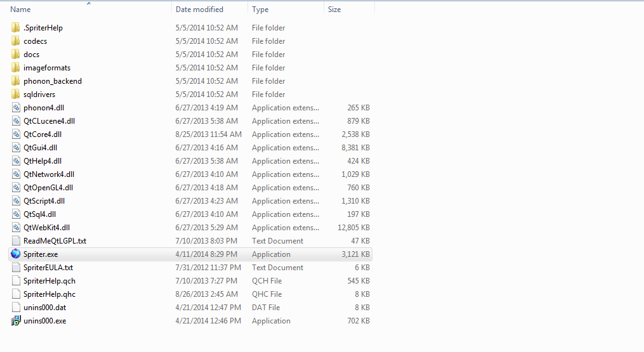The width and height of the screenshot is (644, 352).
Task: Click the QtSql4.dll file icon
Action: pos(16,214)
